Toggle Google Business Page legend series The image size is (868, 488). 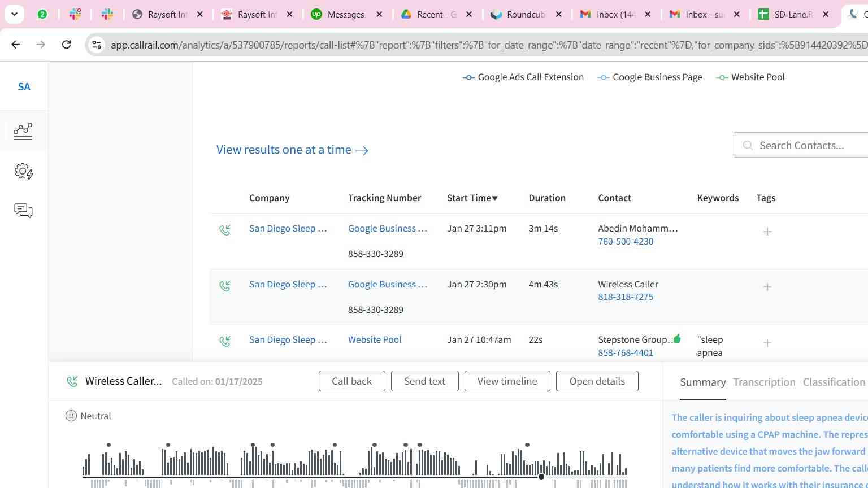[650, 77]
